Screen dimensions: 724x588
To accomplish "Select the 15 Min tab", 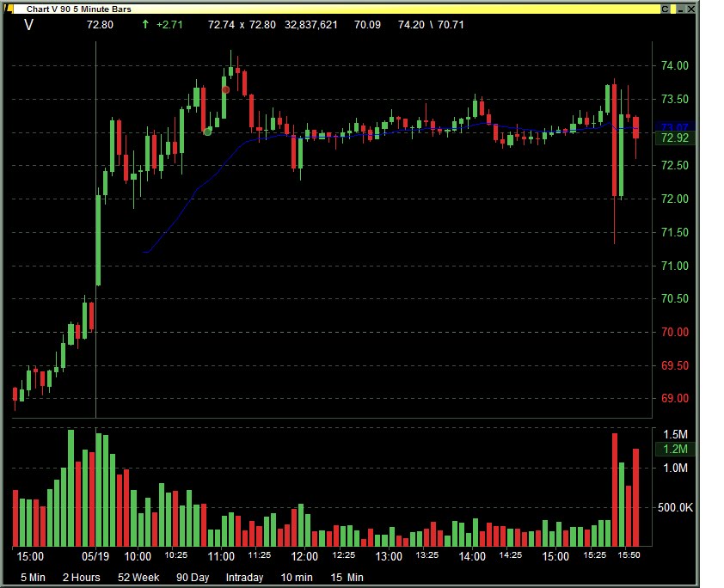I will [347, 578].
